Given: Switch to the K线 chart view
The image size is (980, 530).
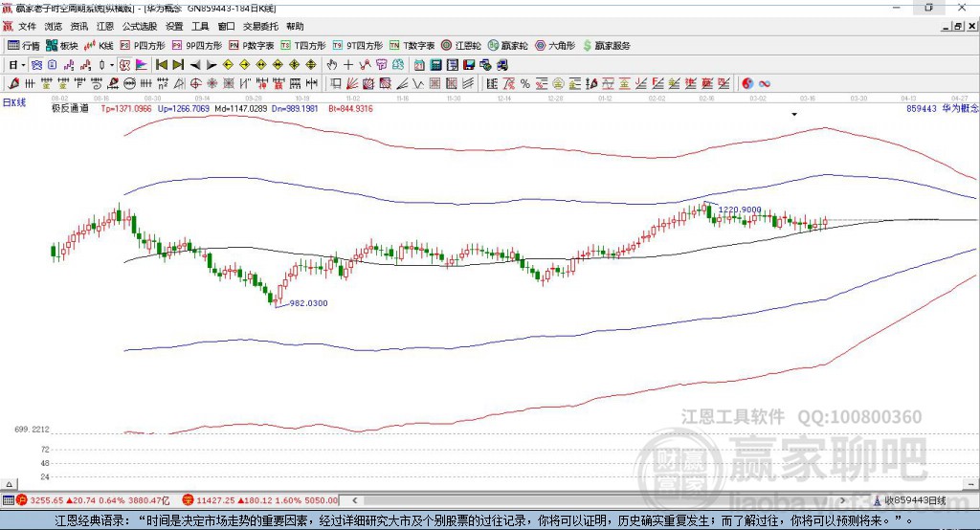Looking at the screenshot, I should tap(99, 46).
